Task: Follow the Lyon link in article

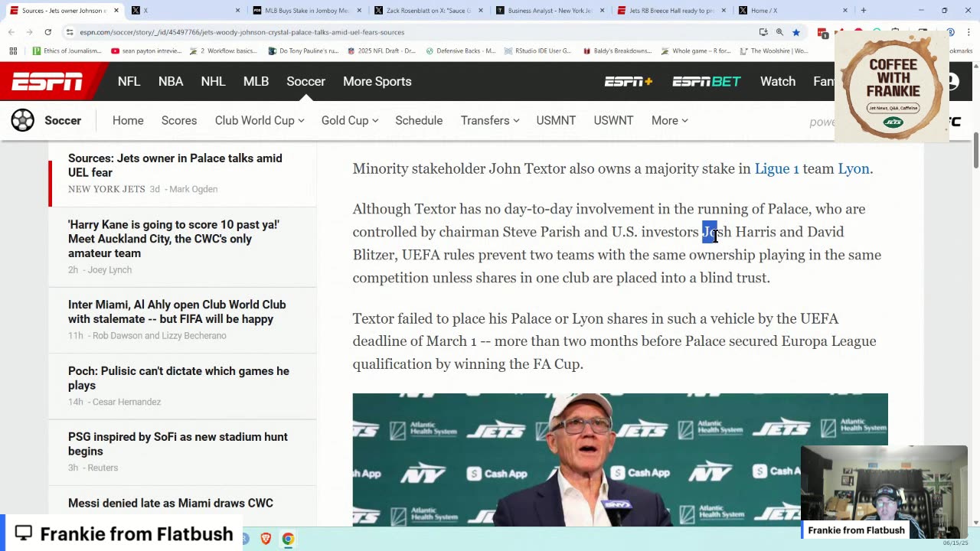Action: click(x=853, y=168)
